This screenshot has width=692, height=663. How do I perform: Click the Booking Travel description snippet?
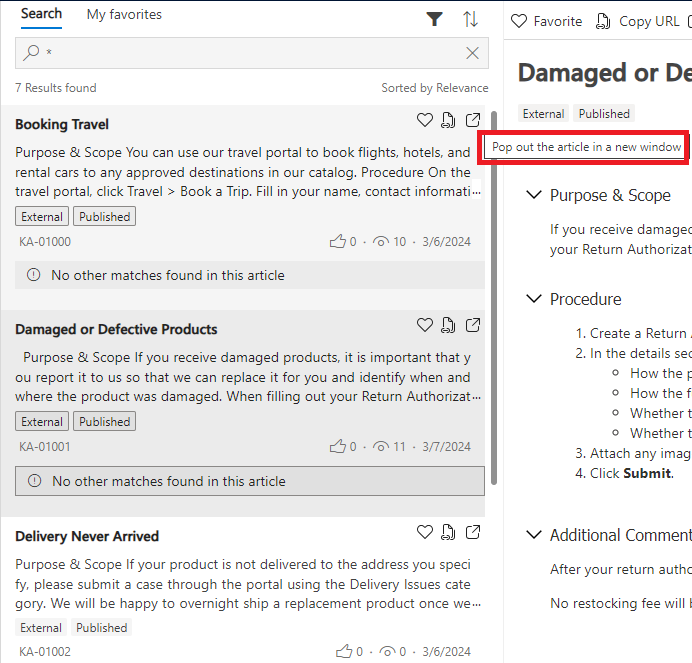click(247, 172)
